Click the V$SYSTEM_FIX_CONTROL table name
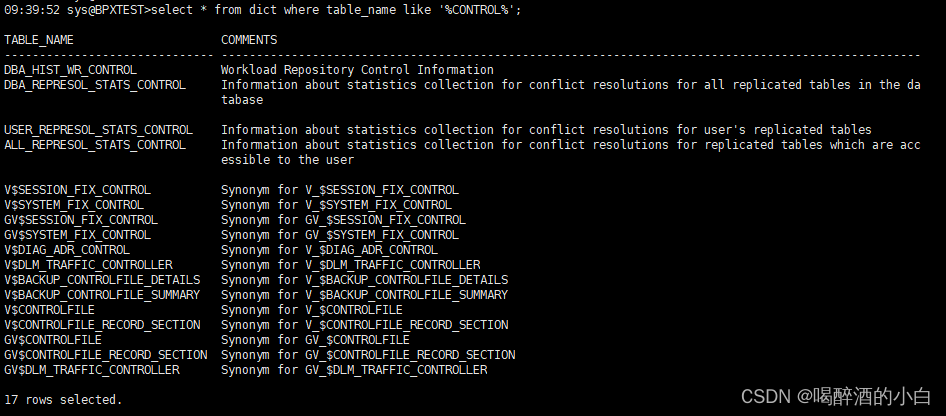The image size is (946, 416). click(x=74, y=205)
